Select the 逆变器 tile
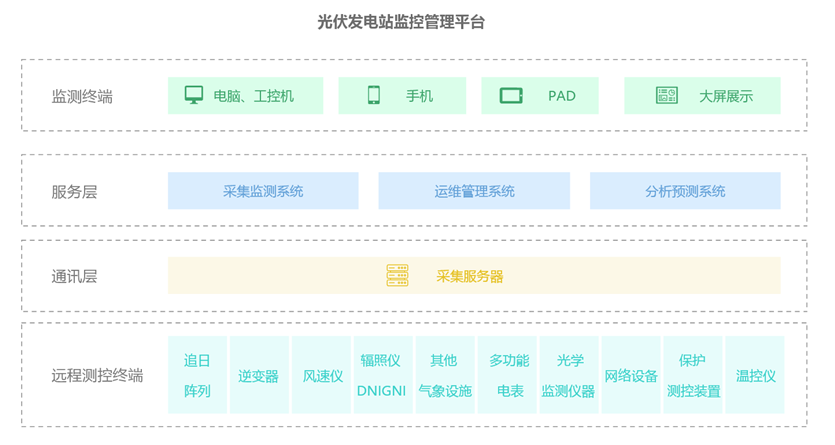This screenshot has width=835, height=445. [x=259, y=375]
